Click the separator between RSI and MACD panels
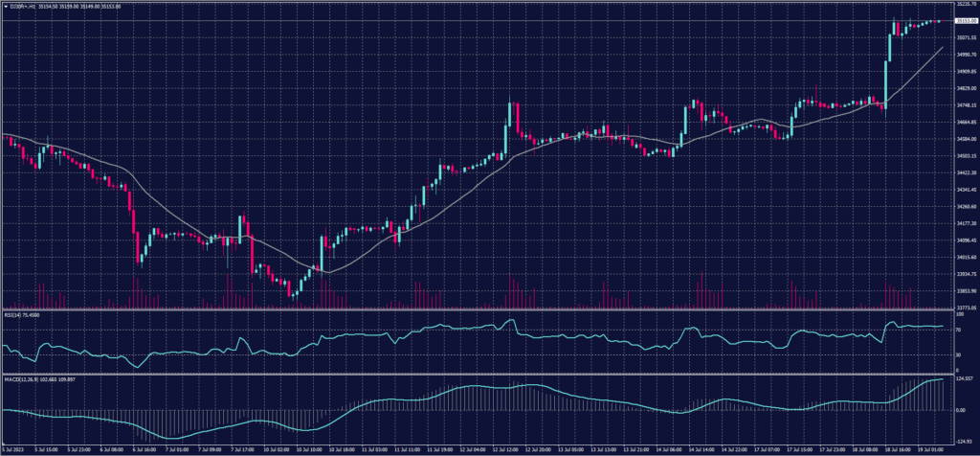This screenshot has height=456, width=980. pyautogui.click(x=479, y=375)
